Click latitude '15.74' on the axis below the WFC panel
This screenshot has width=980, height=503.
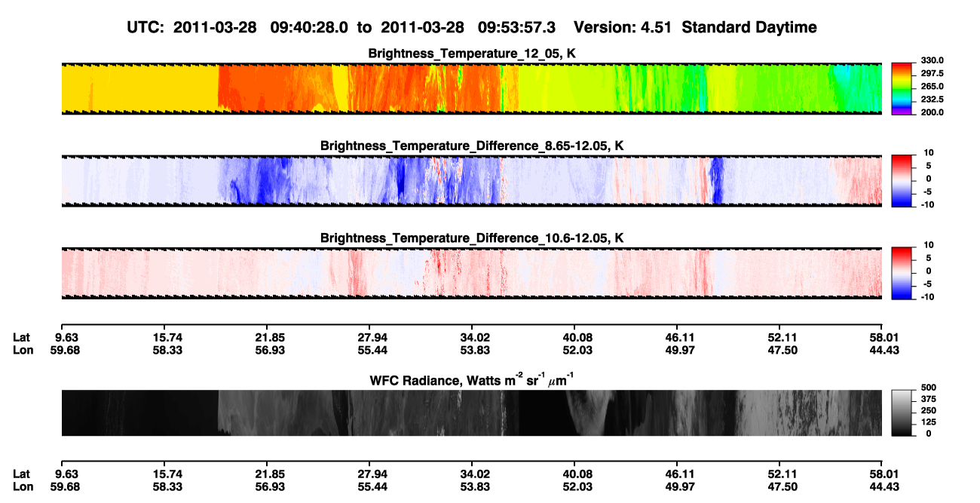(167, 474)
